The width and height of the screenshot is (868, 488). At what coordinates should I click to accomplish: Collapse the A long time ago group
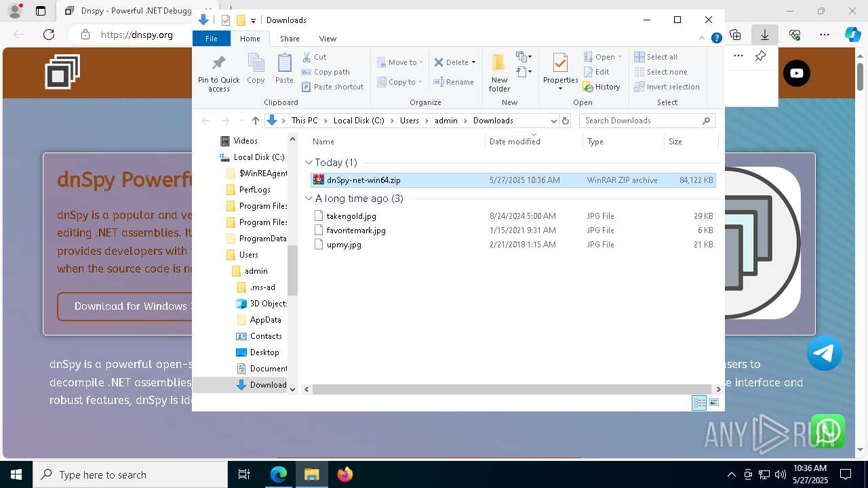point(309,199)
